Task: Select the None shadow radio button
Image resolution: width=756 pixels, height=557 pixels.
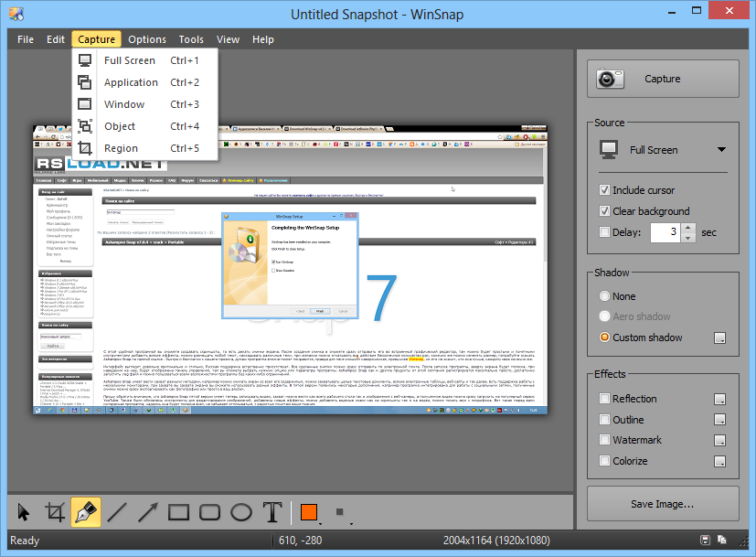Action: click(x=604, y=296)
